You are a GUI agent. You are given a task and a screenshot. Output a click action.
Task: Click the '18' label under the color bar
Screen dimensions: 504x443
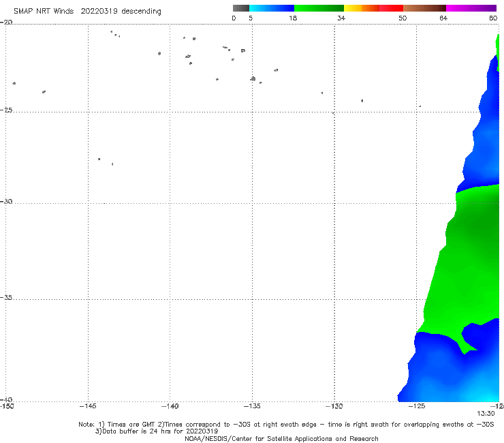coord(293,18)
